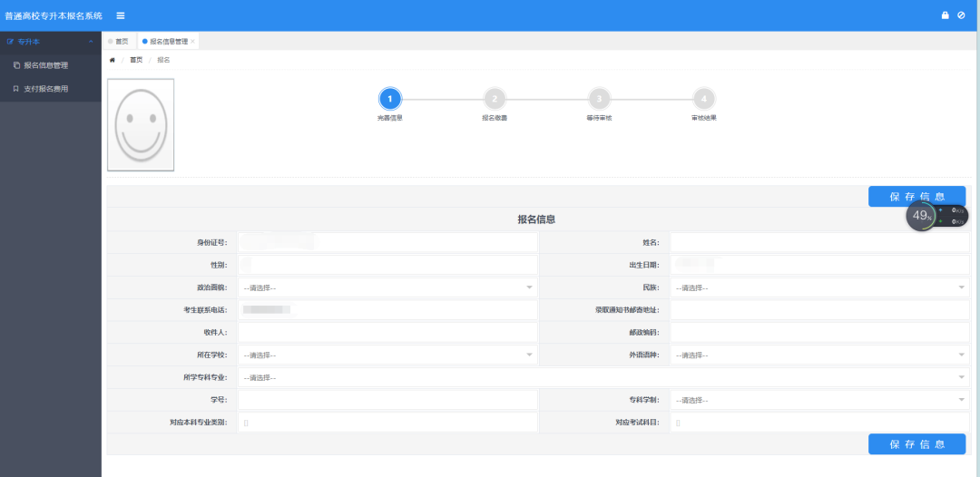Click the bottom 保存信息 button
The height and width of the screenshot is (477, 980).
click(916, 443)
